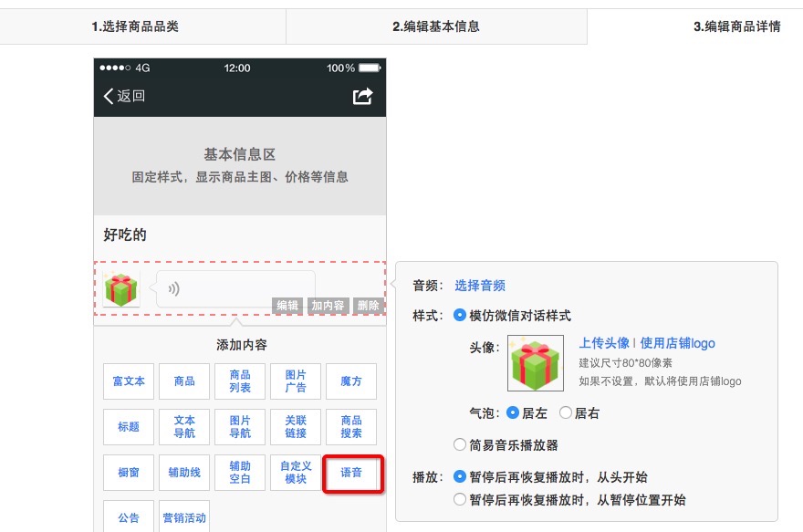Viewport: 803px width, 532px height.
Task: Add a 文本导航 module
Action: [x=184, y=427]
